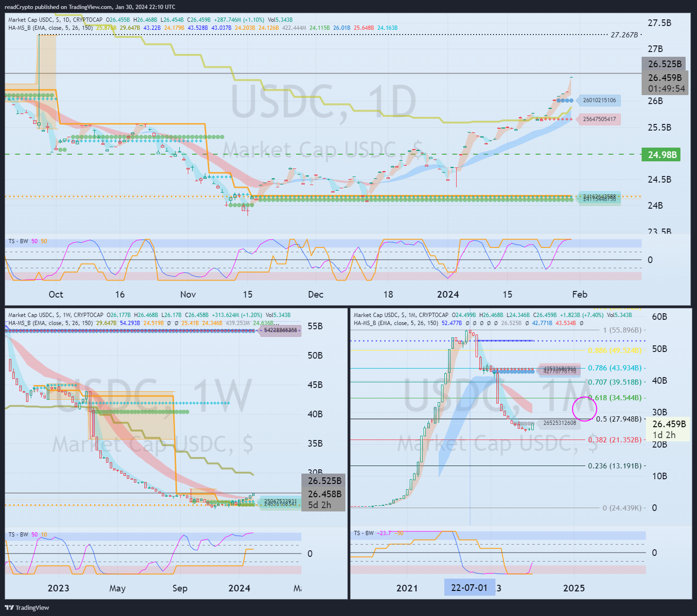
Task: Click the 30B label on the 1M axis
Action: pos(660,412)
